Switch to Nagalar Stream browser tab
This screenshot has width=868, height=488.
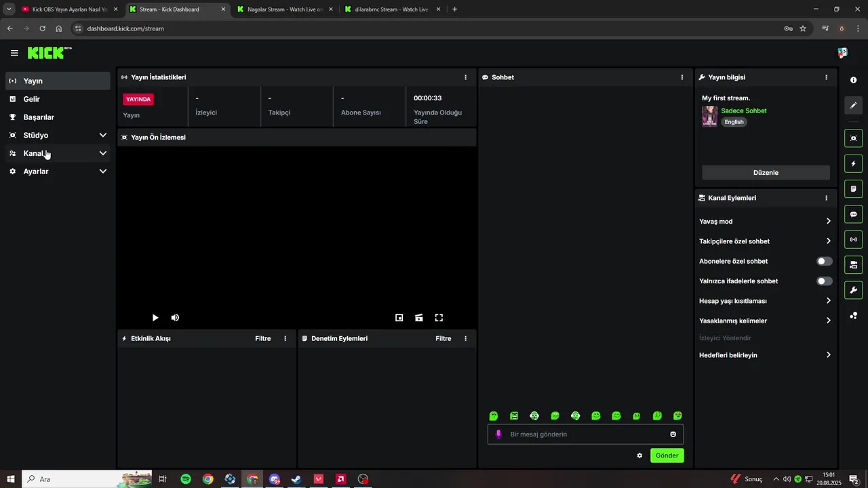pos(285,9)
